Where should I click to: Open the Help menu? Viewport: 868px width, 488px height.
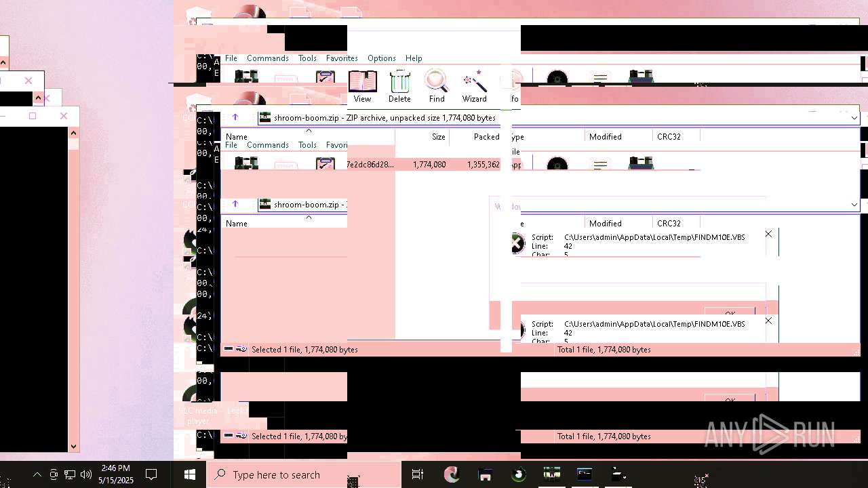[x=414, y=58]
